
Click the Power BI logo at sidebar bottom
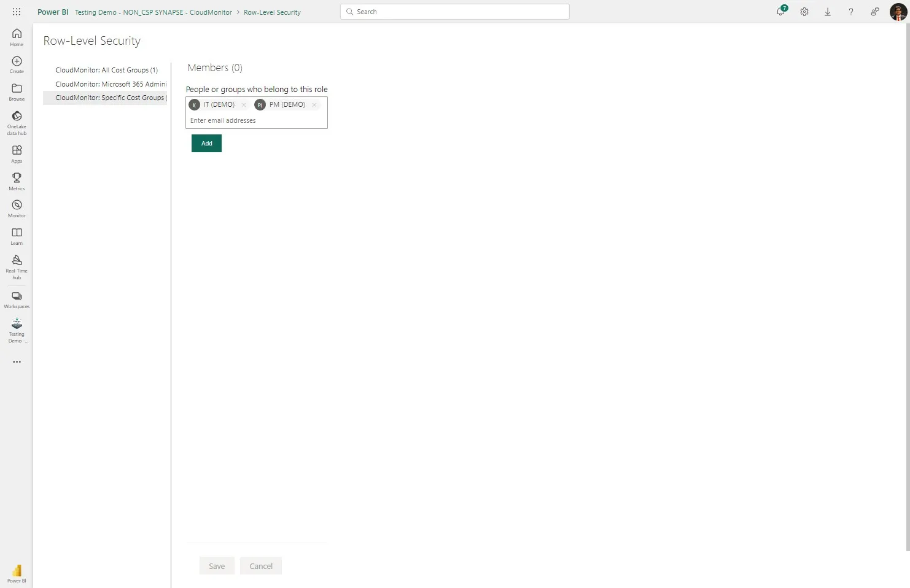[x=17, y=573]
